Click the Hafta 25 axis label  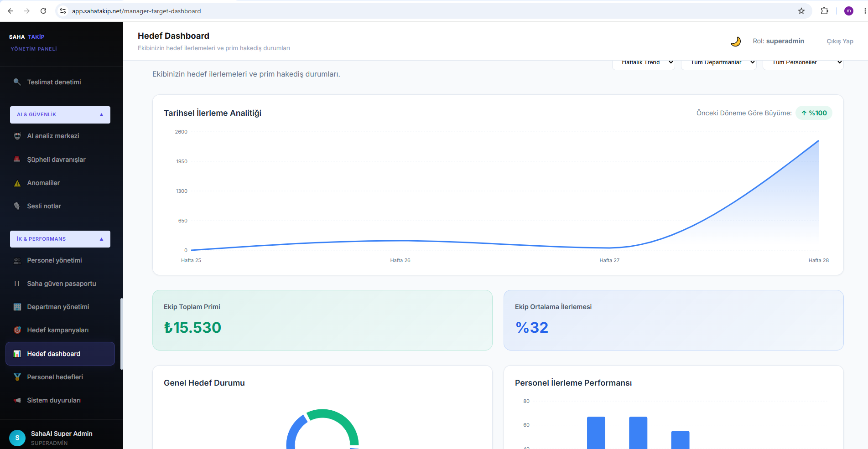pos(191,260)
